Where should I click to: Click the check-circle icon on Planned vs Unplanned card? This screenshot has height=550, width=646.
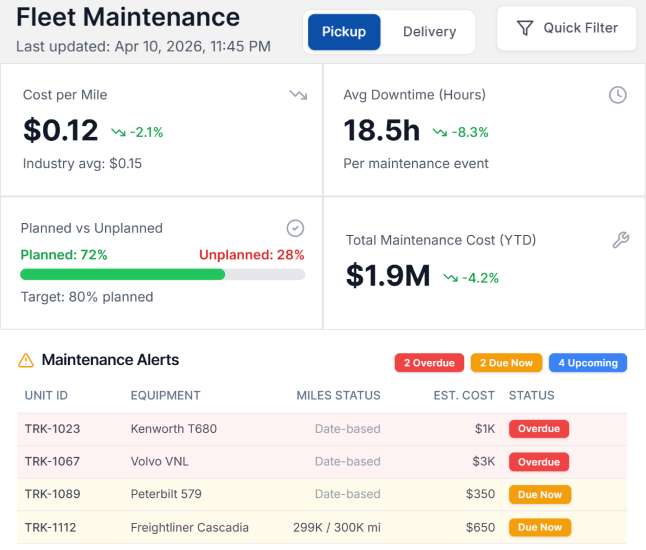pyautogui.click(x=295, y=228)
